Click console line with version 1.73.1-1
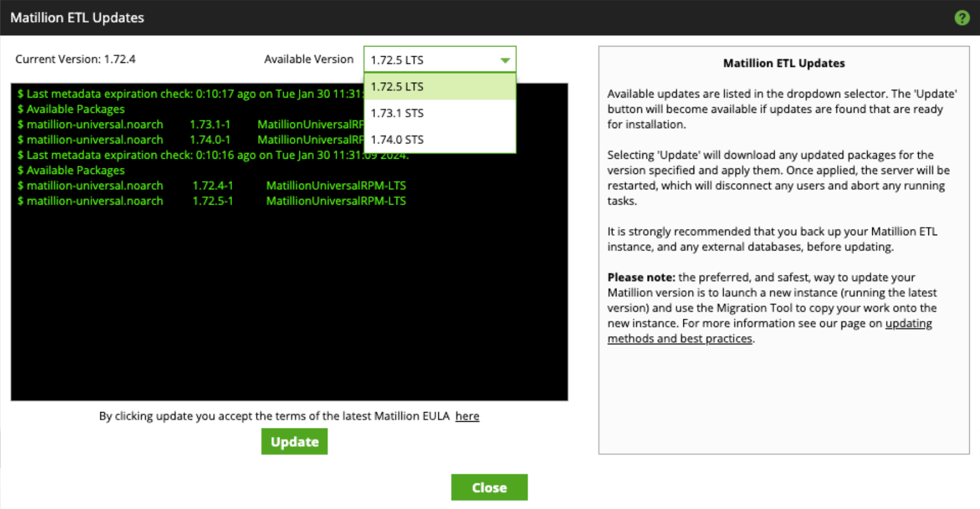Screen dimensions: 980x509 pos(191,124)
